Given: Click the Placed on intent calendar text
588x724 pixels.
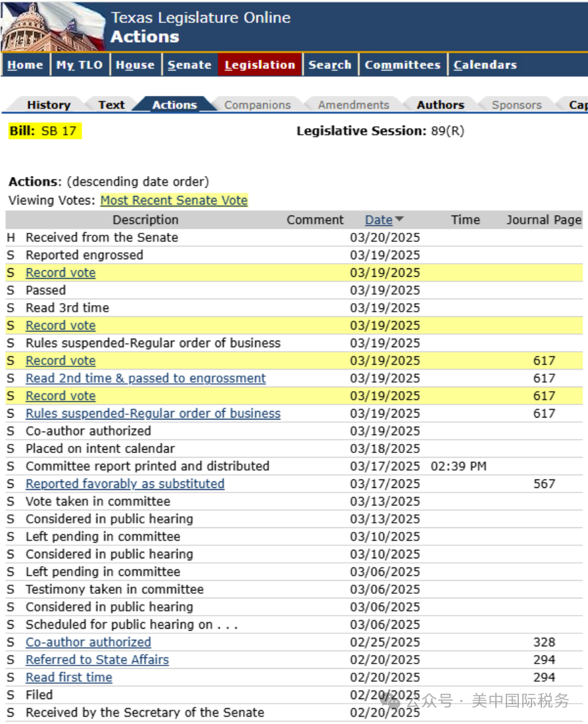Looking at the screenshot, I should 100,449.
